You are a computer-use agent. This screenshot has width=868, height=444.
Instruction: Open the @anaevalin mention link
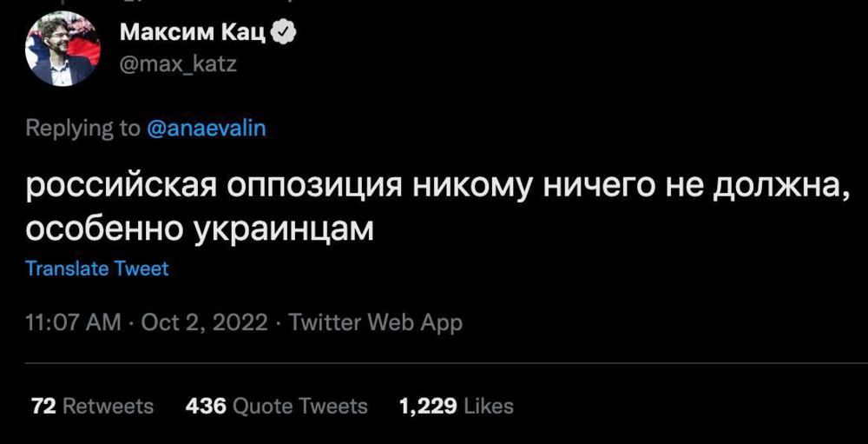[x=206, y=129]
